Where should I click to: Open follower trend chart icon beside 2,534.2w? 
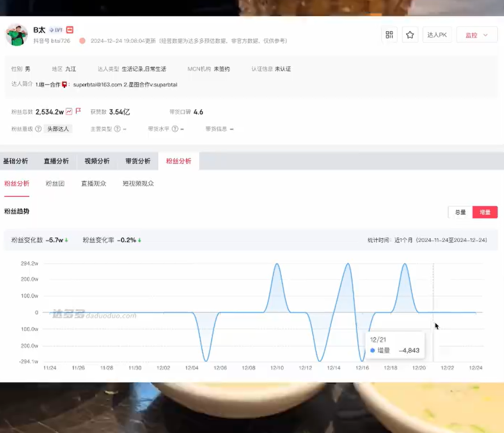coord(69,112)
